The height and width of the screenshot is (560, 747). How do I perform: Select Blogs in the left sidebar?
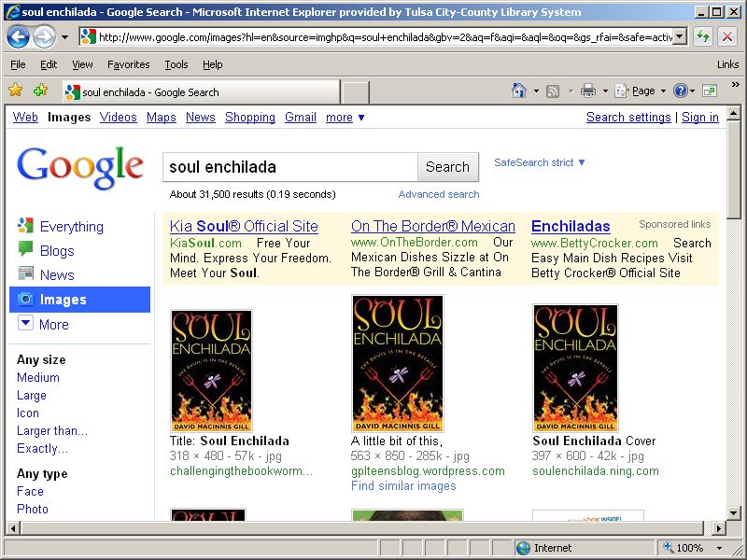click(57, 251)
